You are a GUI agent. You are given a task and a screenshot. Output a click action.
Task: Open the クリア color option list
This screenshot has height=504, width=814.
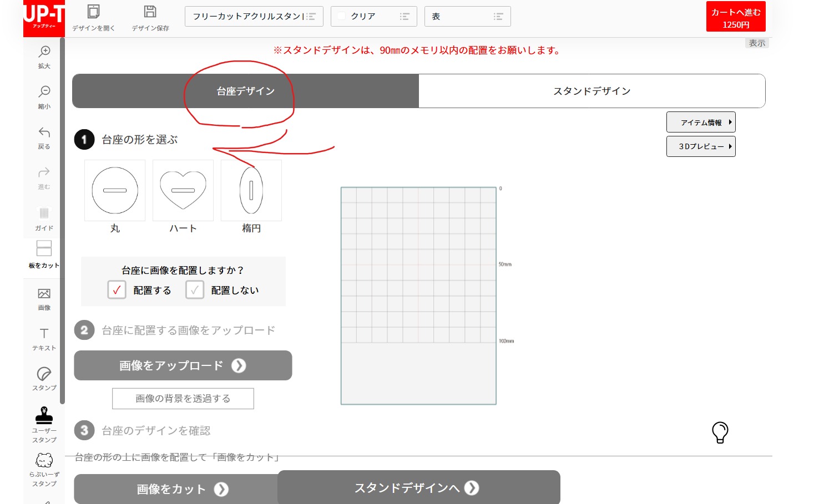(373, 16)
